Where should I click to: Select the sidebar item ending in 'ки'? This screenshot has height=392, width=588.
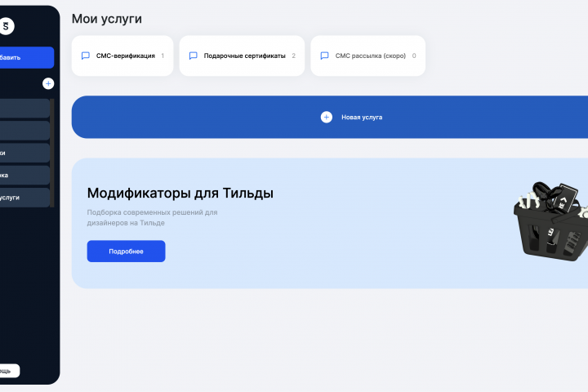point(24,153)
